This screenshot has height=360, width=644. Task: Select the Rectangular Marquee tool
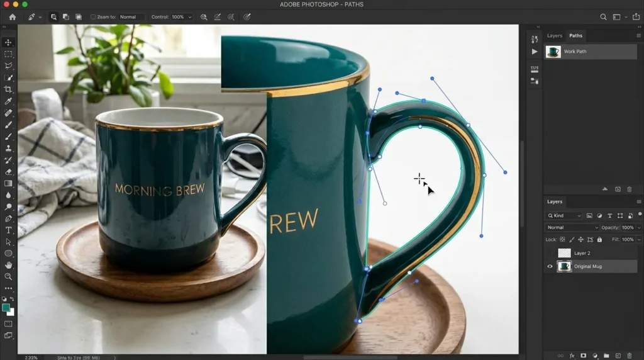click(8, 54)
